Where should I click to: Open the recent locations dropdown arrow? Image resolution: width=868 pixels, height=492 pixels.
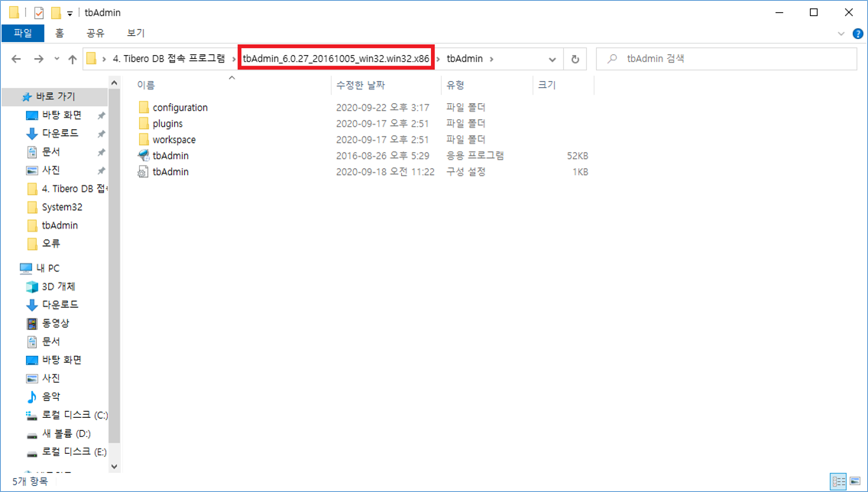pyautogui.click(x=57, y=60)
